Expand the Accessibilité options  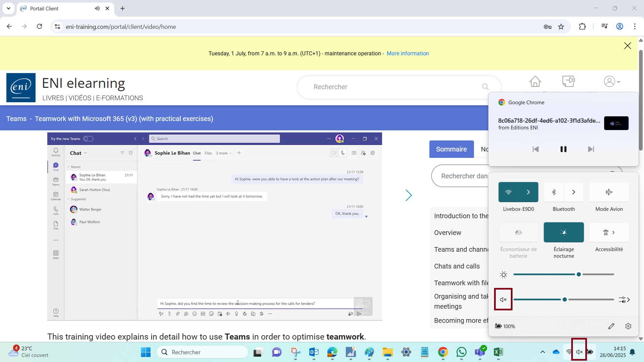point(609,232)
